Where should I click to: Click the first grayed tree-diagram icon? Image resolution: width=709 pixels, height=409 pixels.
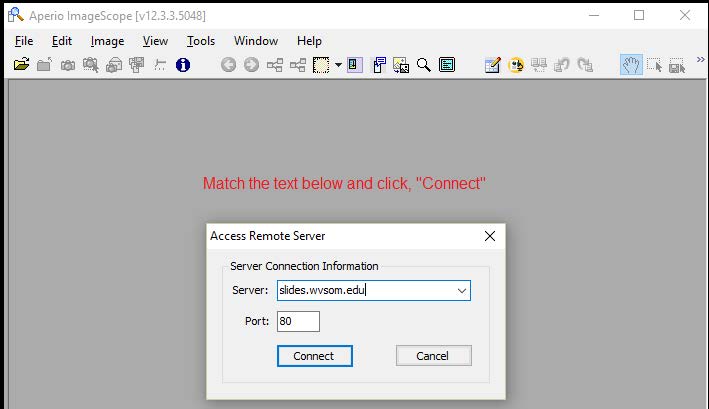click(274, 65)
